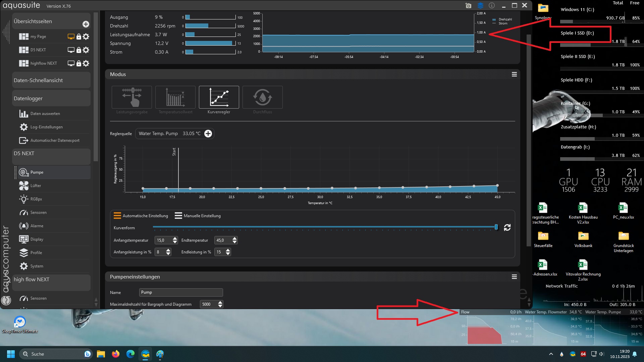Open Daten-Schnellansicht section
Viewport: 644px width, 362px height.
pos(51,80)
